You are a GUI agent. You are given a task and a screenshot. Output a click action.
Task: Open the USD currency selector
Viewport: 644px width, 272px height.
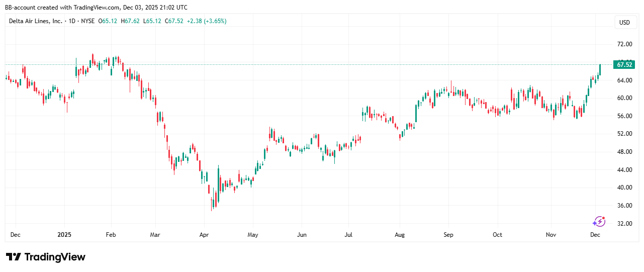point(624,23)
